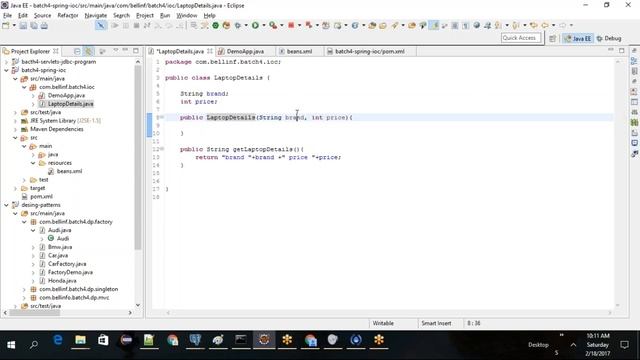
Task: Click the green Run launch icon
Action: click(256, 26)
